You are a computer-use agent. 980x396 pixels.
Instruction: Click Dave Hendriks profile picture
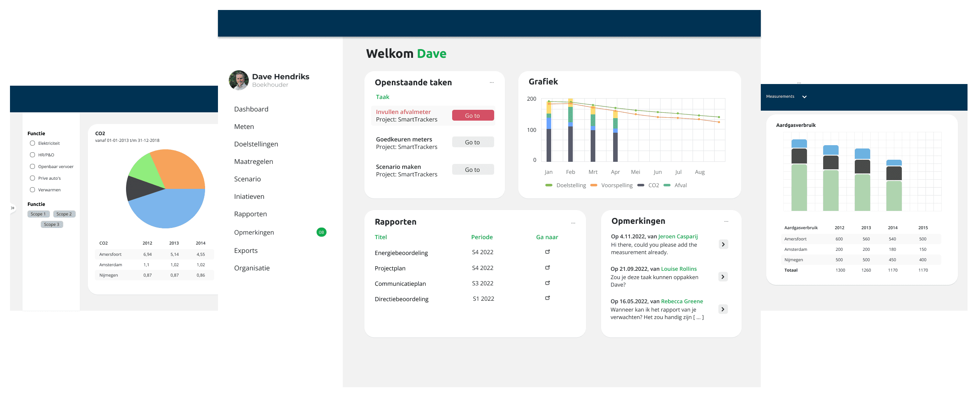point(239,80)
